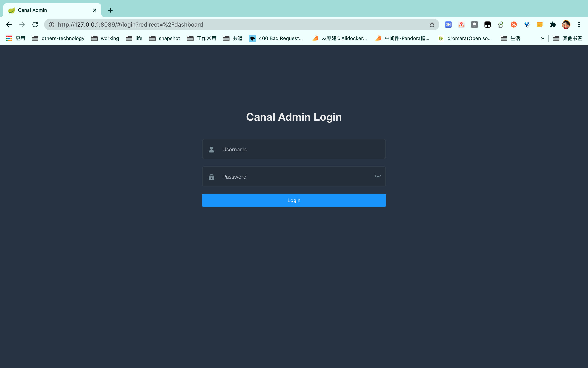The height and width of the screenshot is (368, 588).
Task: Open the gray square extension icon
Action: click(x=474, y=25)
